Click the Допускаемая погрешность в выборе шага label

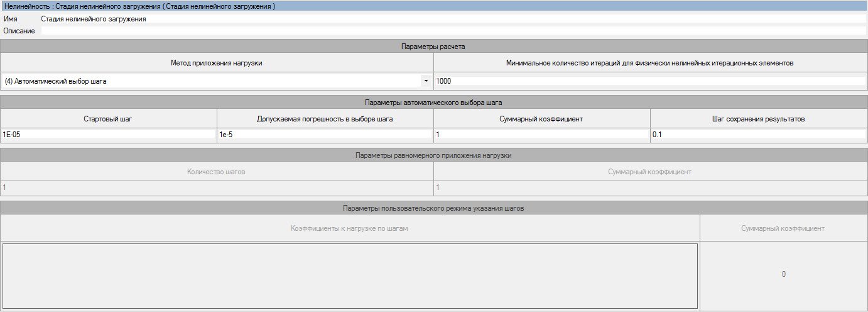coord(325,119)
